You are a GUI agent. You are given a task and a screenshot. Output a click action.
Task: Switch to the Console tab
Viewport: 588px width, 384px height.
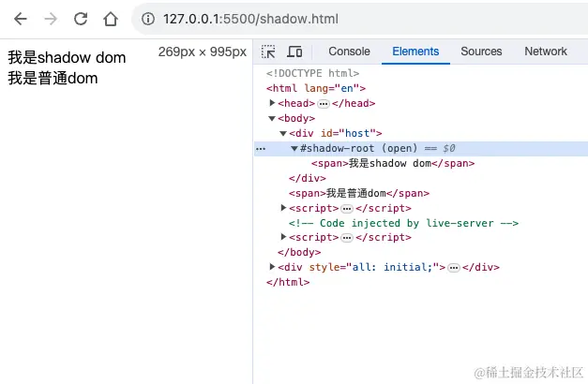[349, 52]
